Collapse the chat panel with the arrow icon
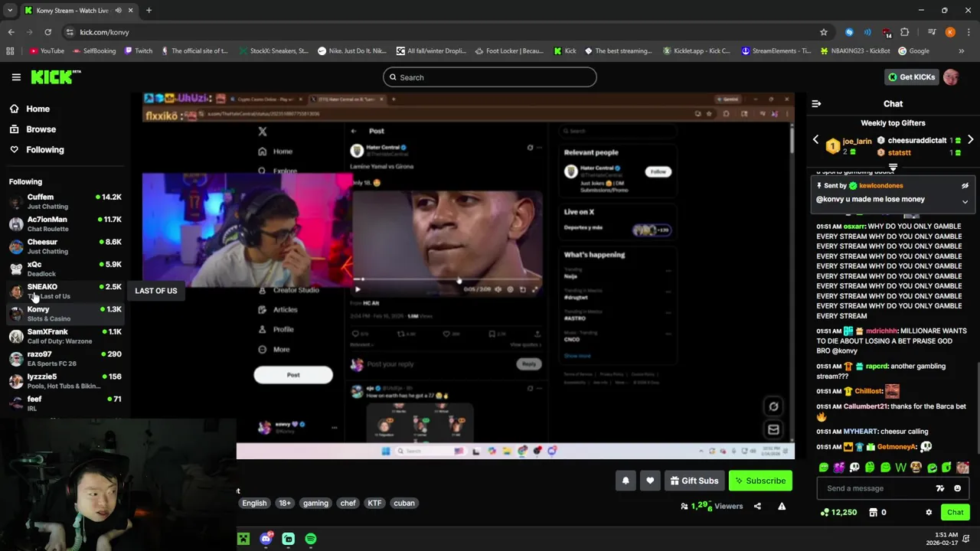Viewport: 980px width, 551px height. point(816,103)
